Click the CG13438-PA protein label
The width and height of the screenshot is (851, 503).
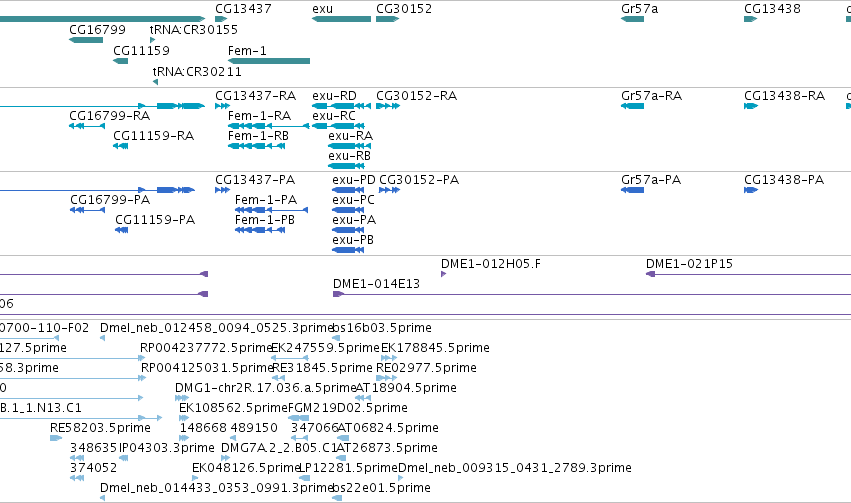pos(784,180)
